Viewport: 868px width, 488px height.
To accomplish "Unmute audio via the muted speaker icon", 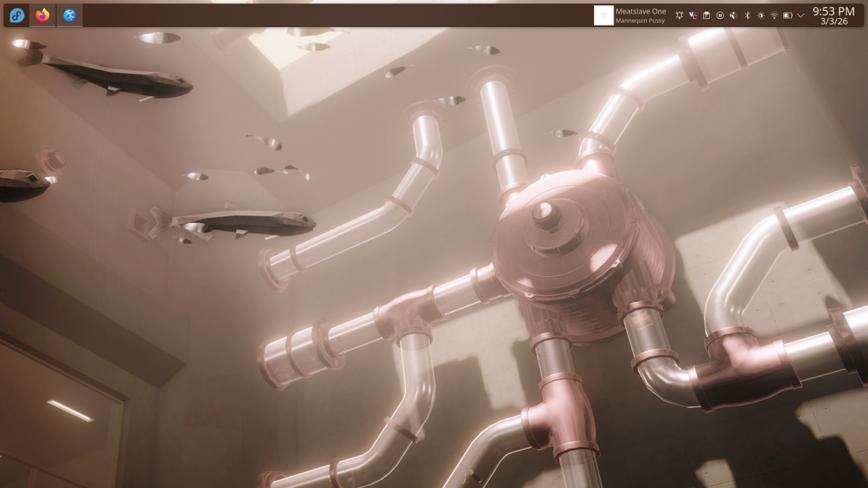I will coord(733,16).
